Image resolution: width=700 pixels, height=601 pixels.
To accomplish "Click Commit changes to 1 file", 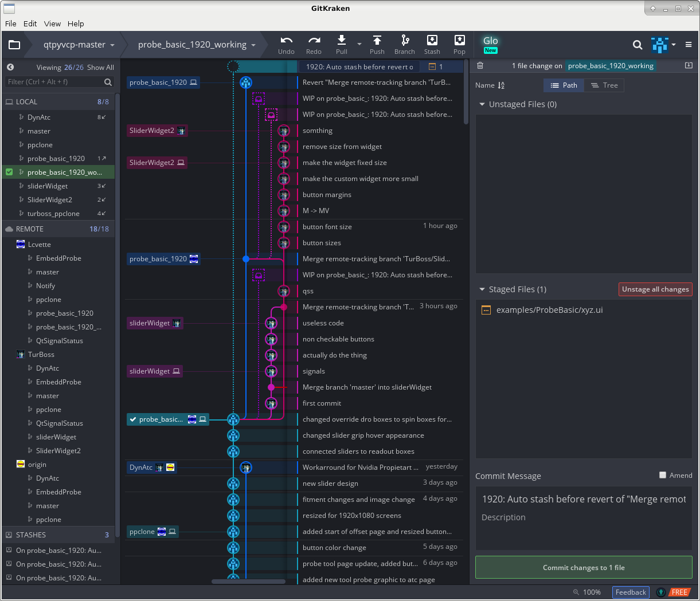I will [584, 568].
